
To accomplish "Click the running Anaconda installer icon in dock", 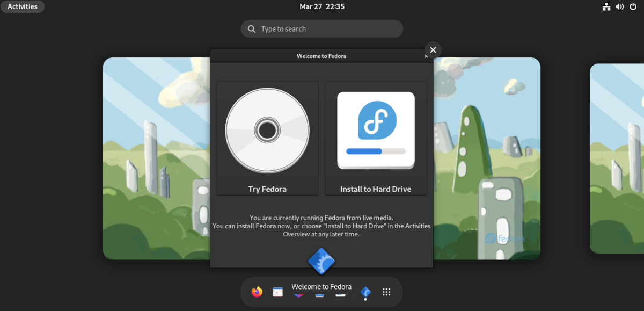I will coord(365,292).
